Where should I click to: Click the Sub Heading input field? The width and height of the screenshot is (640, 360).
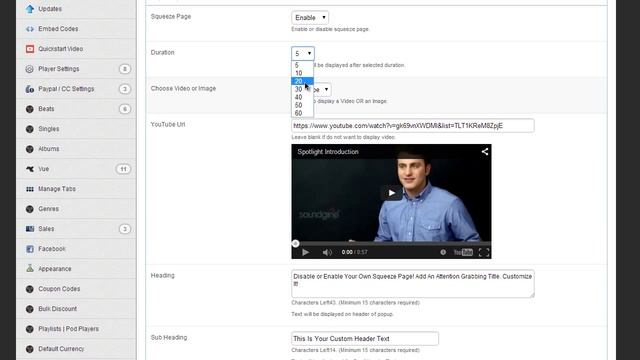(365, 339)
